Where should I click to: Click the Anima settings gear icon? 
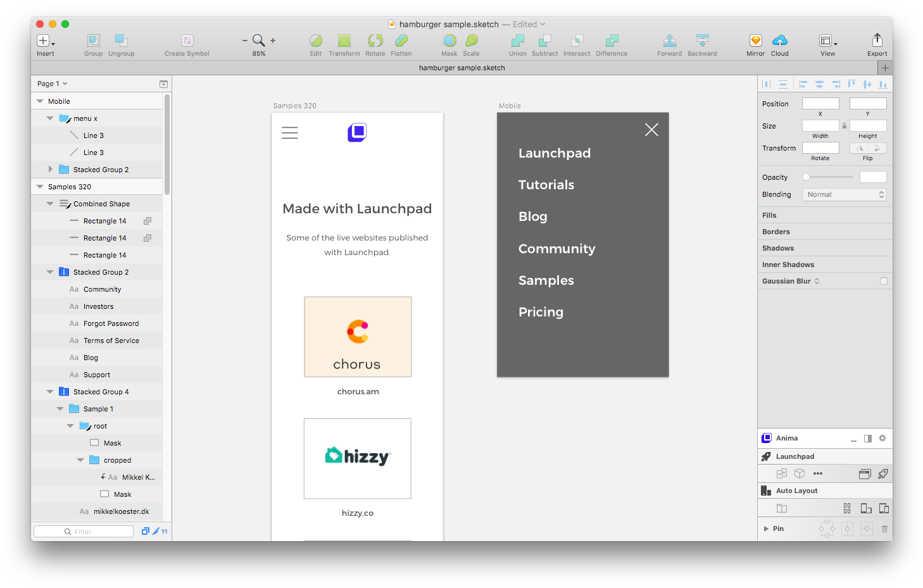[882, 438]
